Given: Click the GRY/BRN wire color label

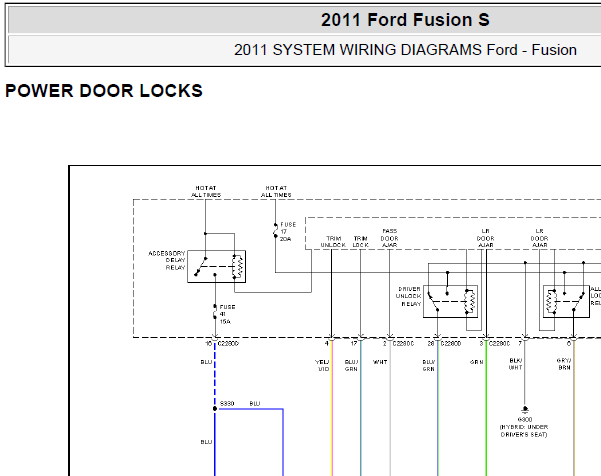Looking at the screenshot, I should [x=564, y=364].
